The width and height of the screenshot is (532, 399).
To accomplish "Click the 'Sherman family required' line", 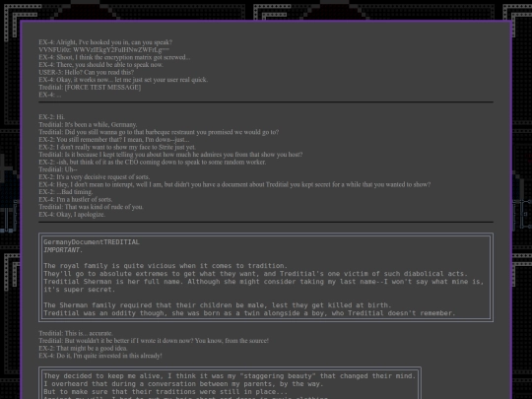I will [218, 305].
